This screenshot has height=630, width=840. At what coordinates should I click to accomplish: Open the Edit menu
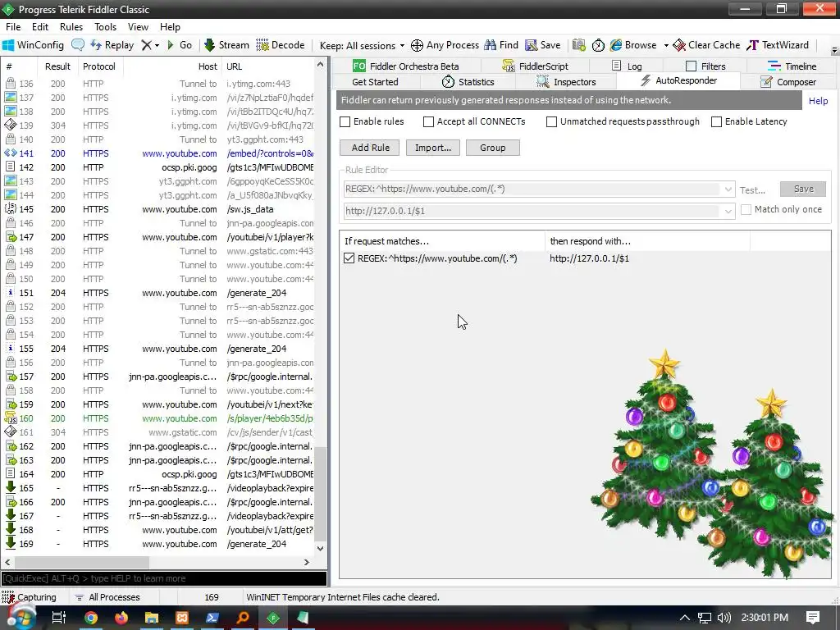(40, 27)
